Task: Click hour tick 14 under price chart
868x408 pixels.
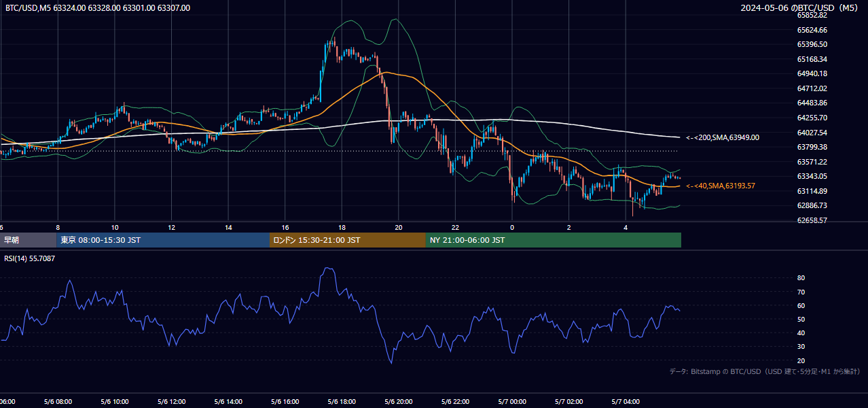Action: [228, 227]
